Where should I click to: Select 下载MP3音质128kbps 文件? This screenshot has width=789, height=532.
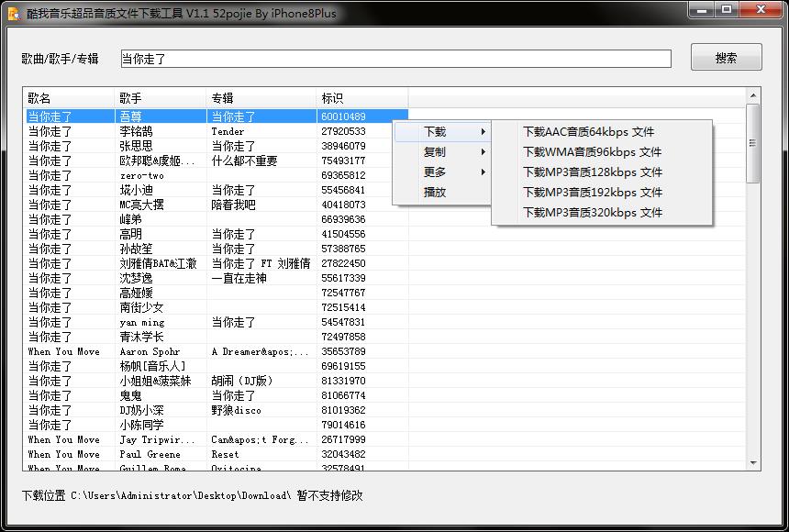coord(602,172)
